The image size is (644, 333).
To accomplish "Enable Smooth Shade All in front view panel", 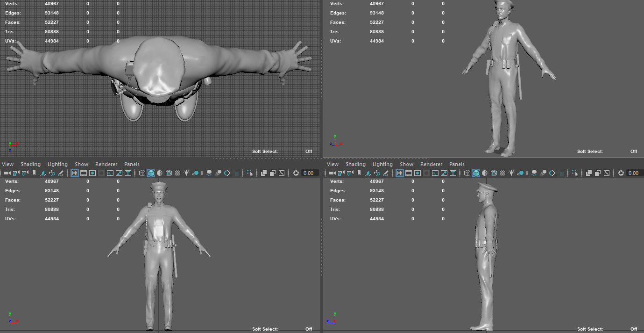I will [151, 173].
